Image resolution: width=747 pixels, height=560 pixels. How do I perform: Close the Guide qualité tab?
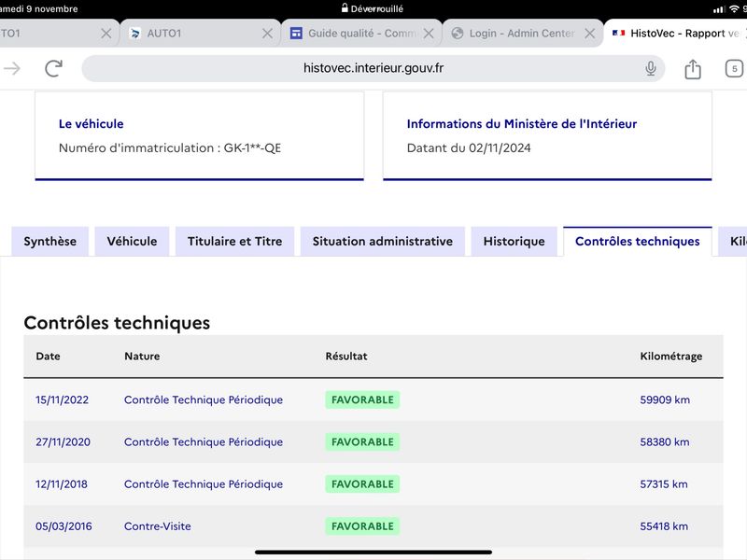[x=429, y=34]
